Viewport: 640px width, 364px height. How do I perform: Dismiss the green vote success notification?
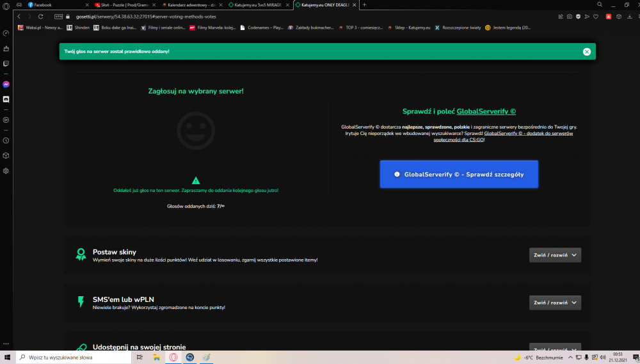(586, 51)
